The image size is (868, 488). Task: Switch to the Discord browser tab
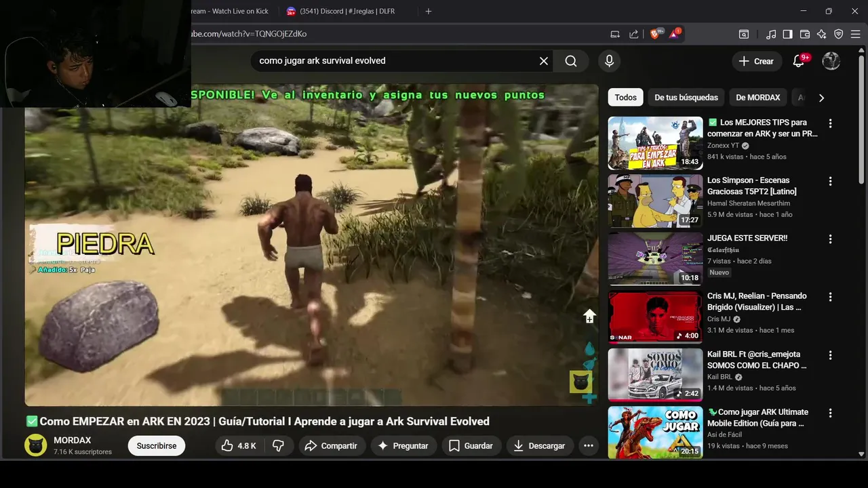coord(346,12)
